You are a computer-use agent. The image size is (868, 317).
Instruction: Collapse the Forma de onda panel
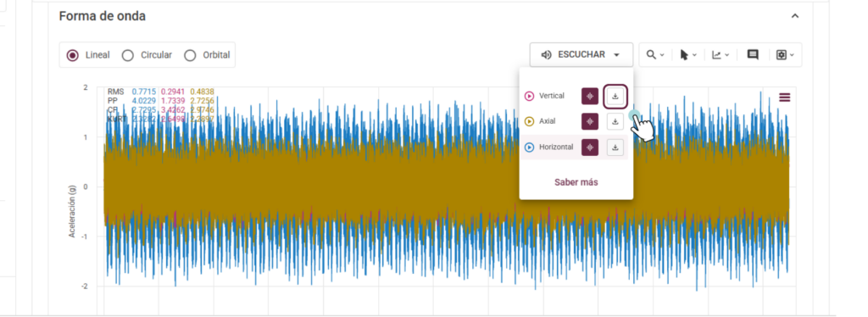(x=795, y=16)
